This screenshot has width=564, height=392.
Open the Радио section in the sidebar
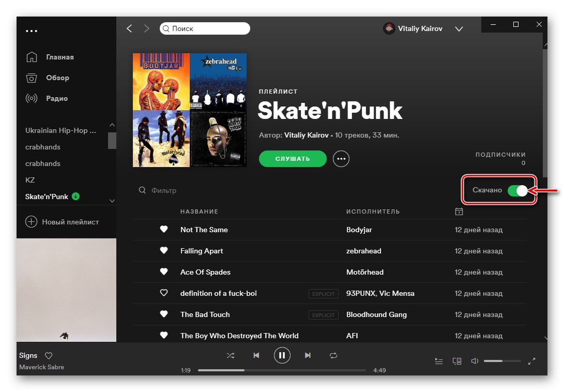56,98
